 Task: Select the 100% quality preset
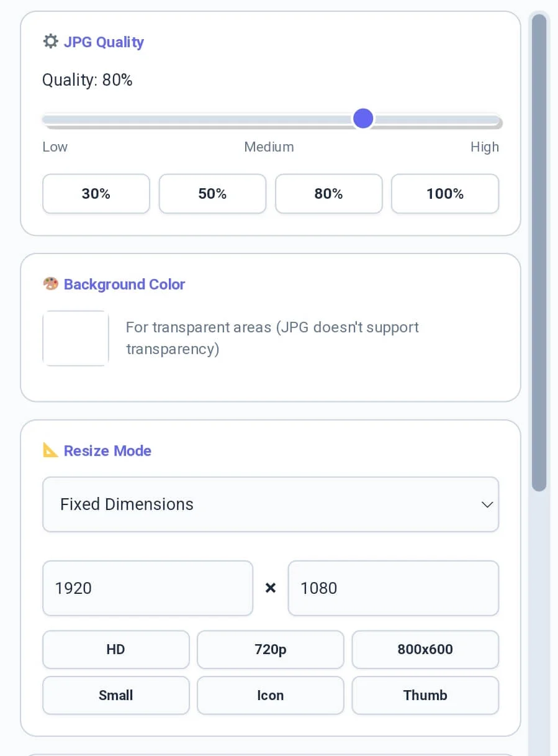tap(444, 194)
